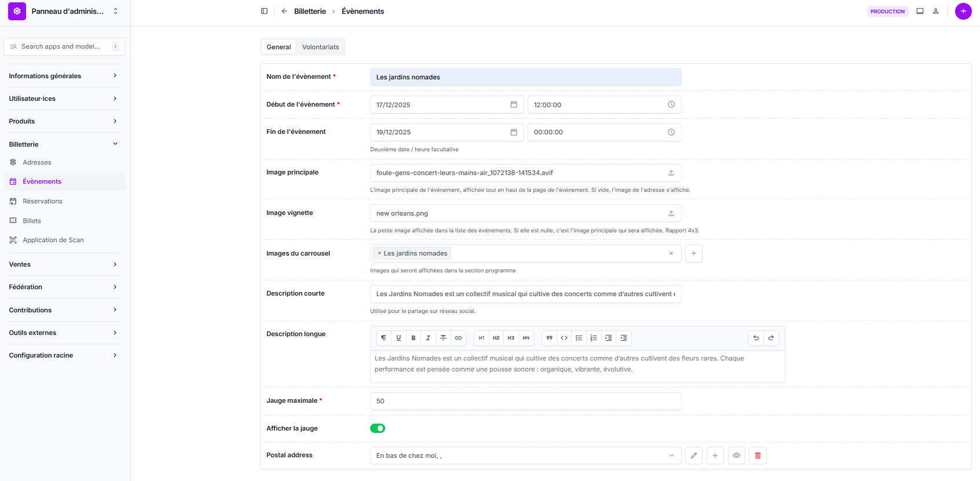Toggle the sidebar panel visibility
This screenshot has width=980, height=481.
pyautogui.click(x=264, y=11)
